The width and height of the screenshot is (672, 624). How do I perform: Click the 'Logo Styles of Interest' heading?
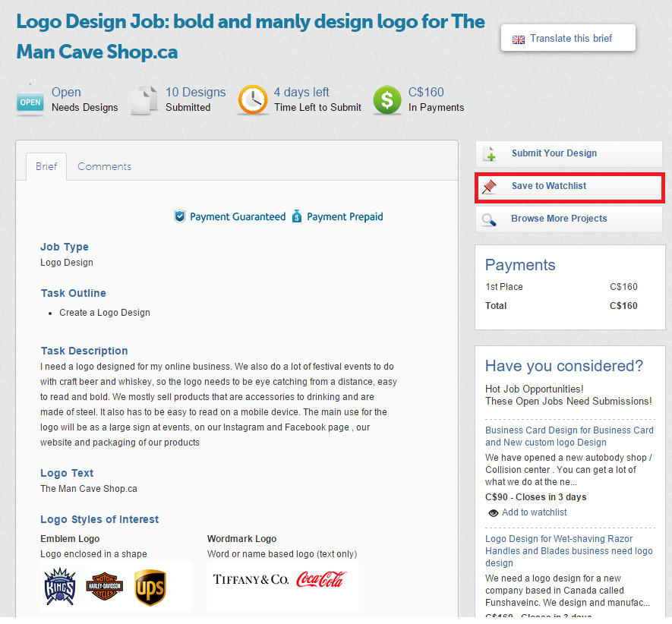coord(99,519)
